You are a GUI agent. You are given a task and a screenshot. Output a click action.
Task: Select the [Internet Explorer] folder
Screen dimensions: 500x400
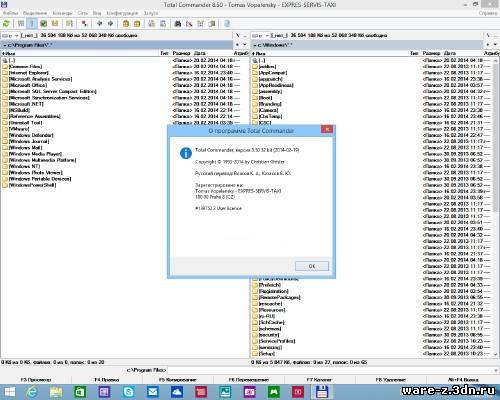(x=29, y=73)
